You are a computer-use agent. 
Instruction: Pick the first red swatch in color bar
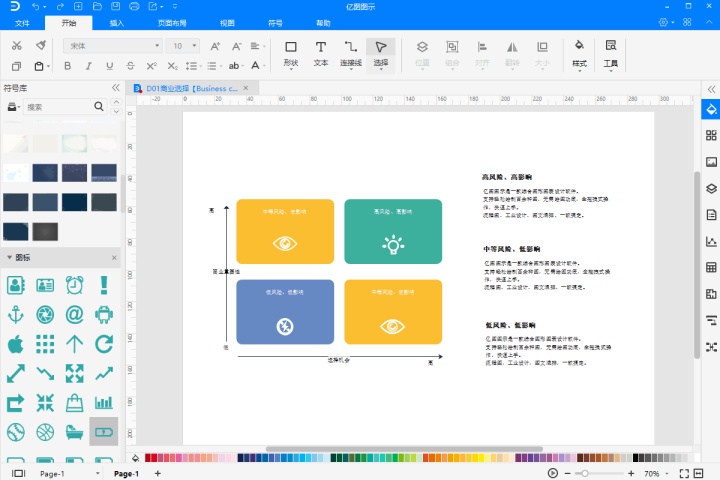pyautogui.click(x=150, y=458)
